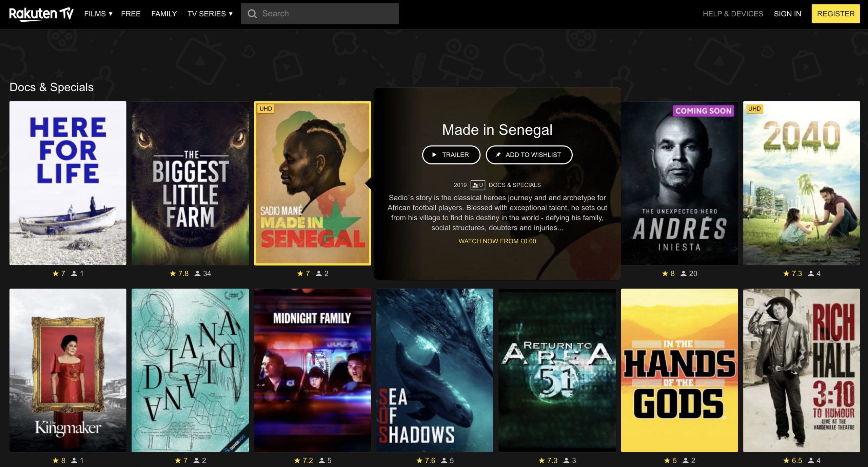Open HELP & DEVICES page
Screen dimensions: 868x467
point(733,14)
